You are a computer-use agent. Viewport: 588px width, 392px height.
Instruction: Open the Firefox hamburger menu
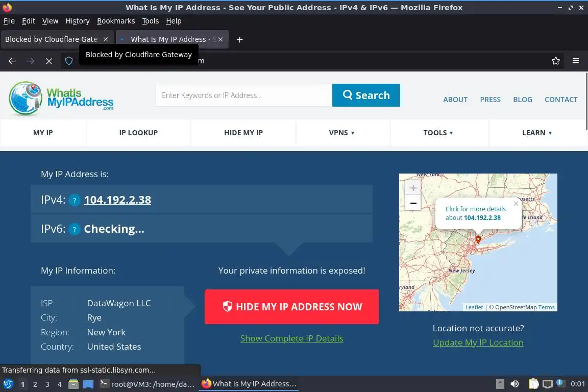[576, 61]
